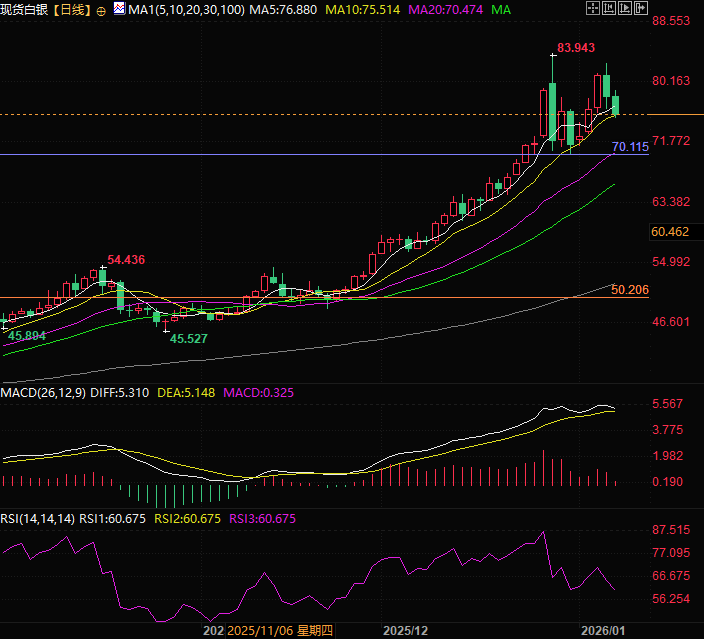The height and width of the screenshot is (639, 704).
Task: Click the orange 60.462 price axis label
Action: (670, 232)
